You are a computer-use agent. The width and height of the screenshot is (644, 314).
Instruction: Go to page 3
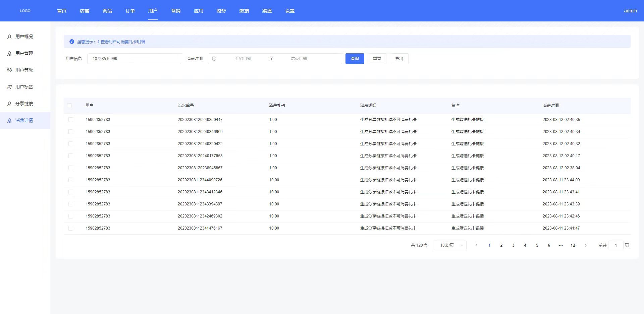pyautogui.click(x=513, y=245)
